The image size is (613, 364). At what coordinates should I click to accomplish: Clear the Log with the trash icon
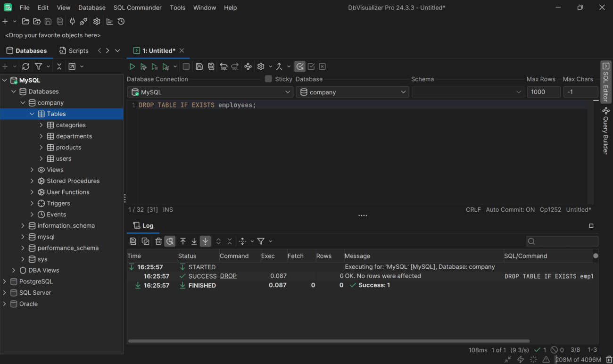click(158, 241)
